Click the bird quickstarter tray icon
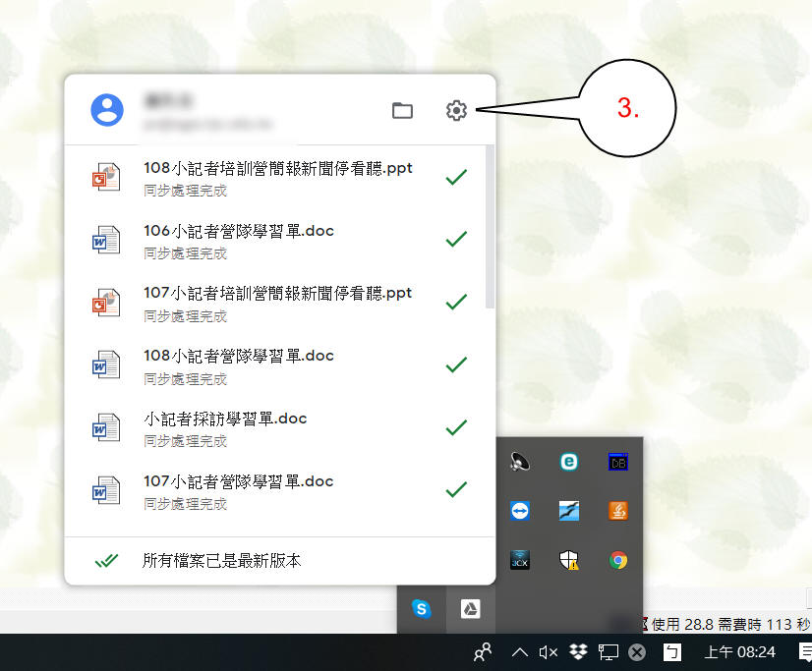812x671 pixels. click(569, 511)
